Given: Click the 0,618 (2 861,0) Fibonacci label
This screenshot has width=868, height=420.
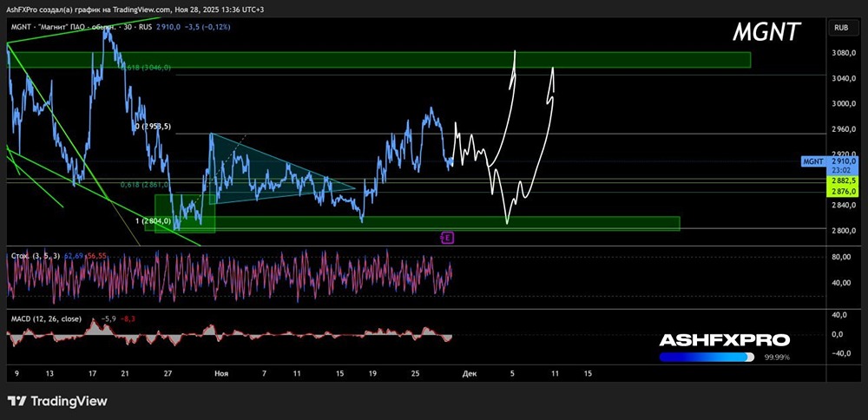Looking at the screenshot, I should (x=146, y=185).
